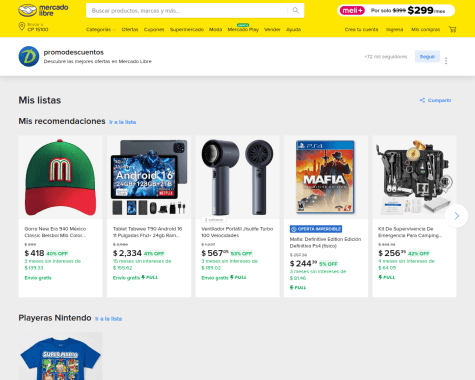This screenshot has width=475, height=380.
Task: Open Mis compras
Action: click(425, 30)
